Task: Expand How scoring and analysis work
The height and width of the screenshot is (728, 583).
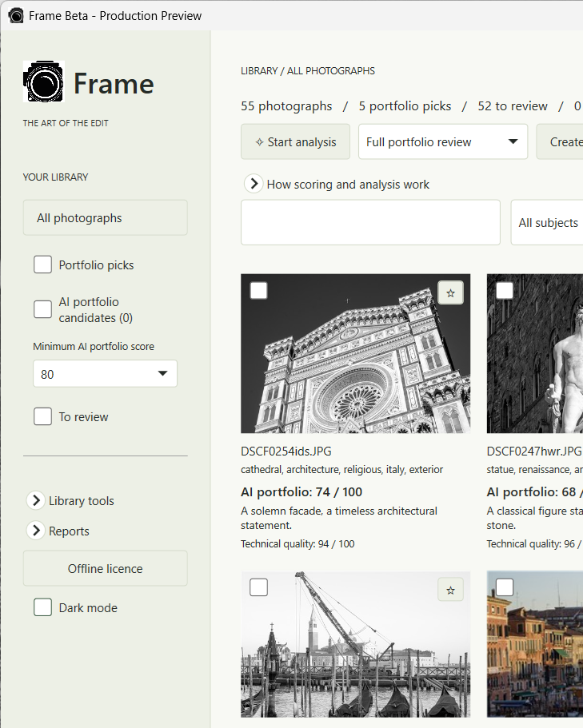Action: tap(254, 184)
